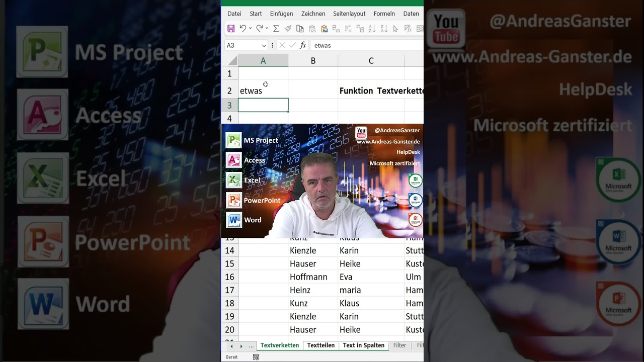
Task: Save the workbook with the purple disk icon
Action: (x=231, y=29)
